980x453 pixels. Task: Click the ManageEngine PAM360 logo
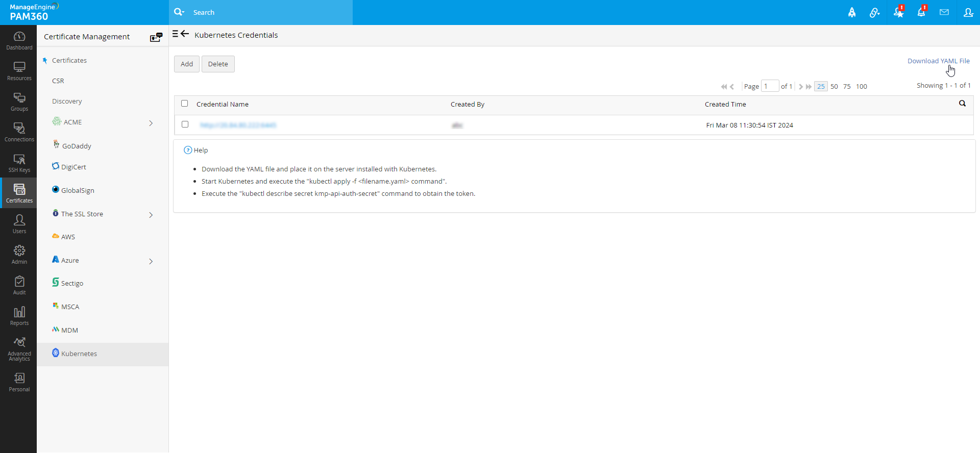[34, 12]
